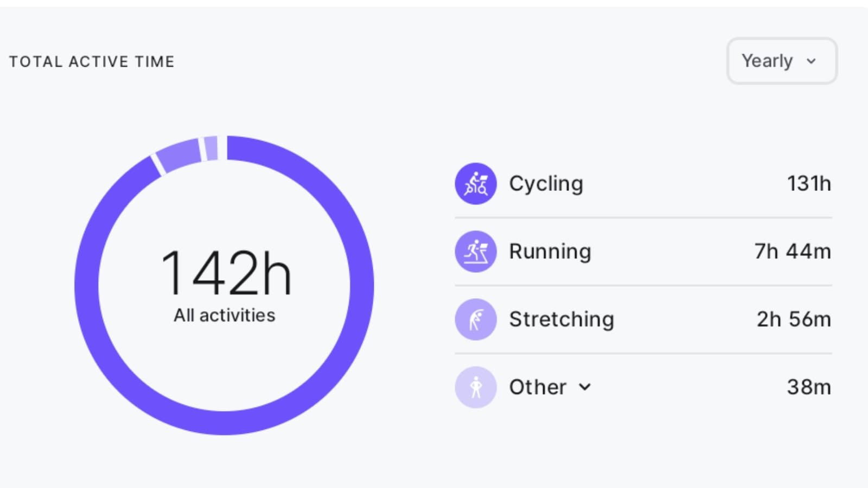868x488 pixels.
Task: Click the small Stretching segment of the donut
Action: click(x=211, y=148)
